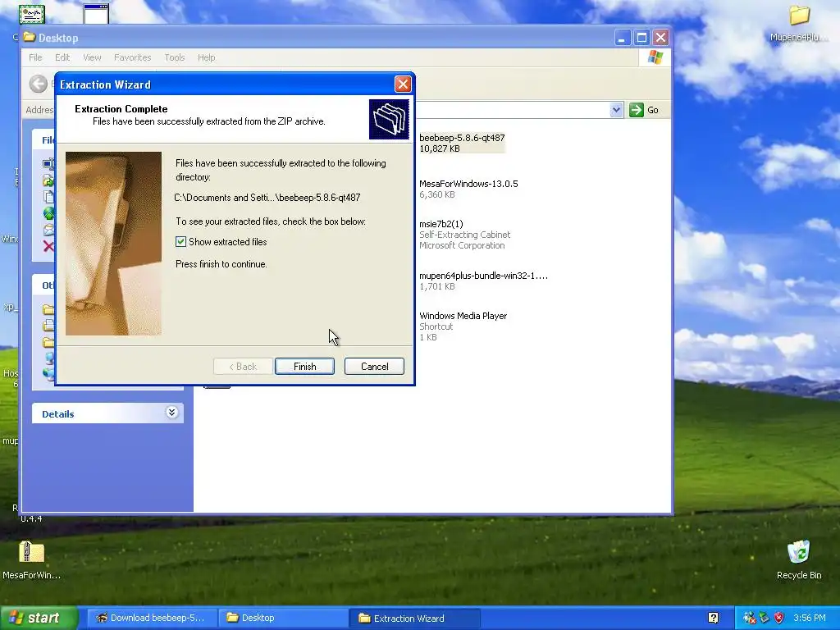Click the Desktop folder icon in title bar
The image size is (840, 630).
(30, 37)
